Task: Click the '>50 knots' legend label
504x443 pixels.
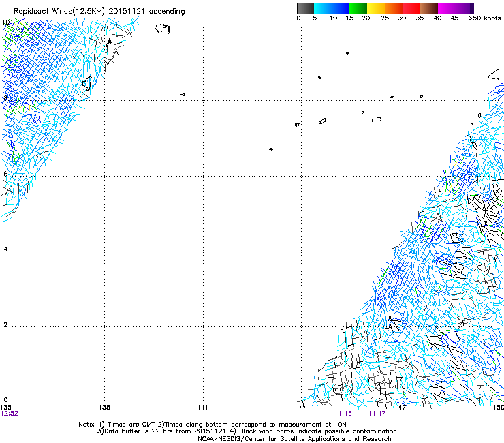Action: coord(484,18)
